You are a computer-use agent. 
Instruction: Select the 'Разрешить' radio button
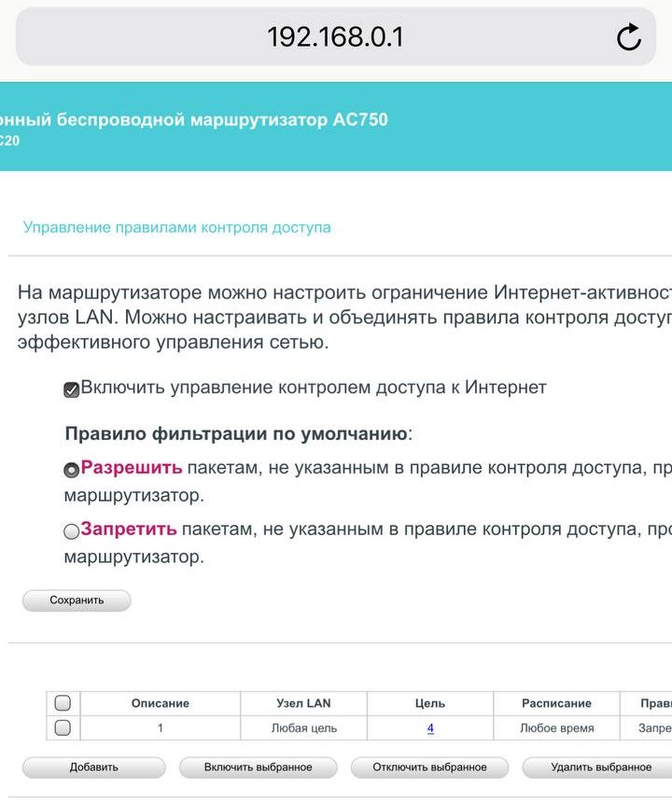click(71, 471)
